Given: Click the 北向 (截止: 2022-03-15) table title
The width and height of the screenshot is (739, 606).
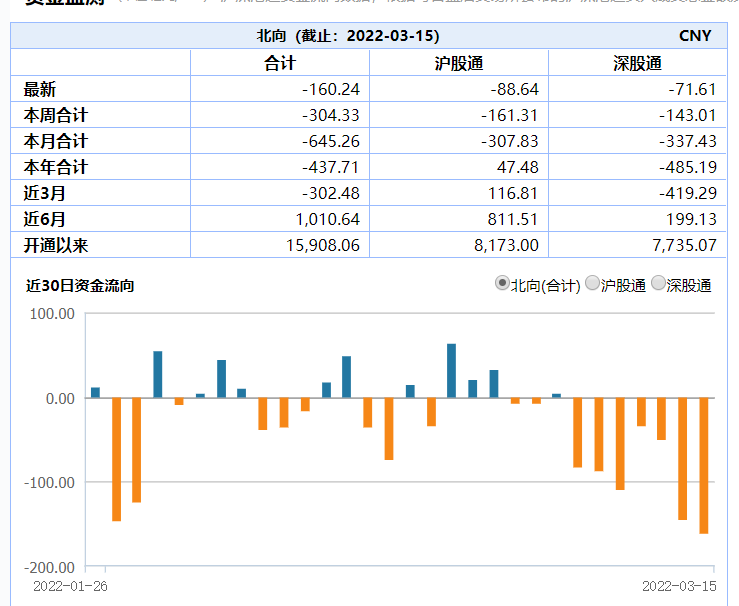Looking at the screenshot, I should (x=347, y=36).
